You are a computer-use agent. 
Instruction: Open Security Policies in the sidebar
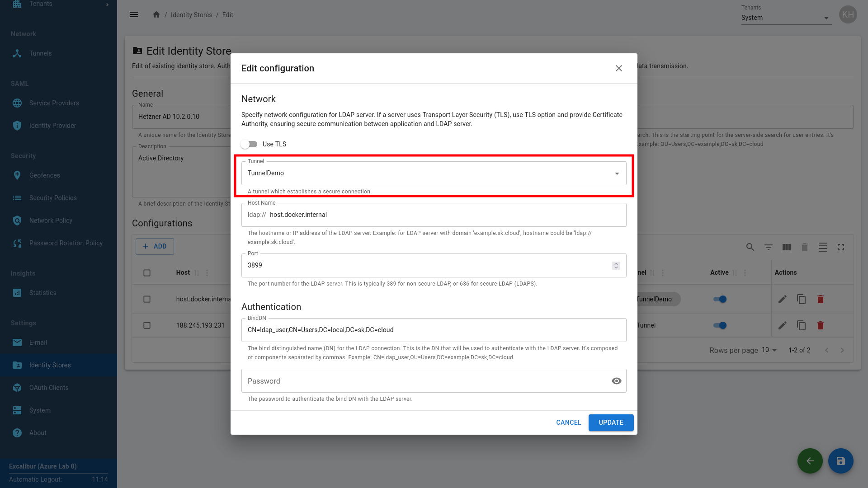[53, 198]
